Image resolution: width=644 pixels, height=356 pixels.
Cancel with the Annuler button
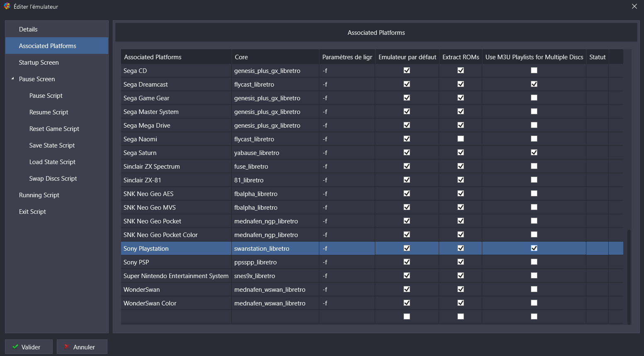pos(82,347)
